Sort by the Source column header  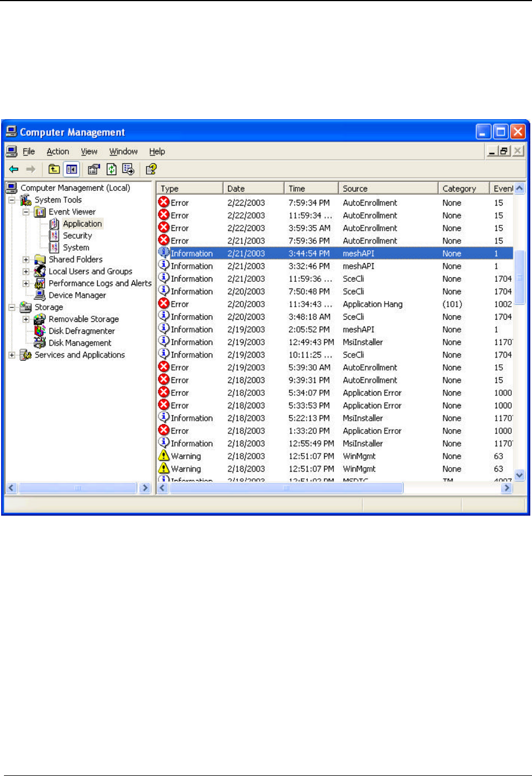point(389,188)
